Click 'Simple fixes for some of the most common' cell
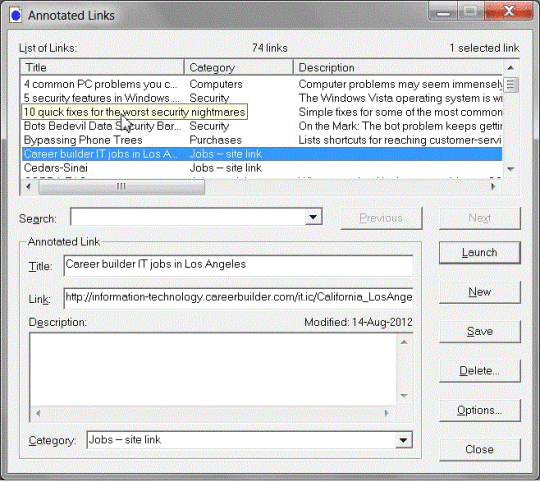This screenshot has height=482, width=540. click(x=400, y=112)
